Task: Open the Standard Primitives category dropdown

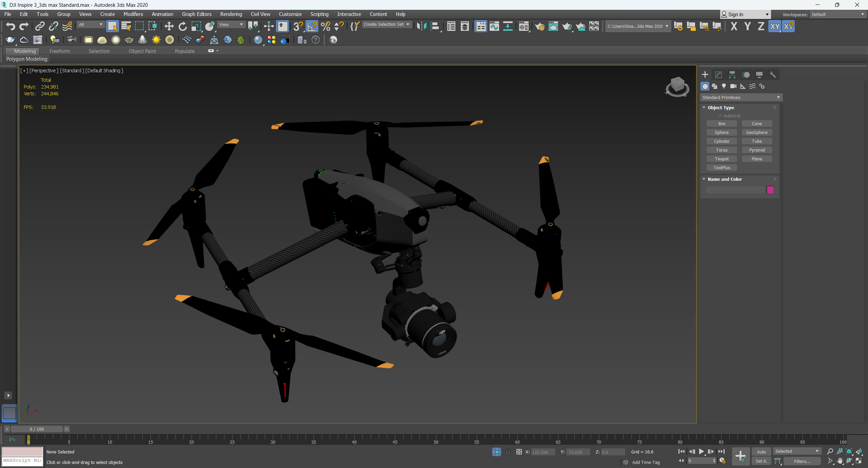Action: click(741, 97)
